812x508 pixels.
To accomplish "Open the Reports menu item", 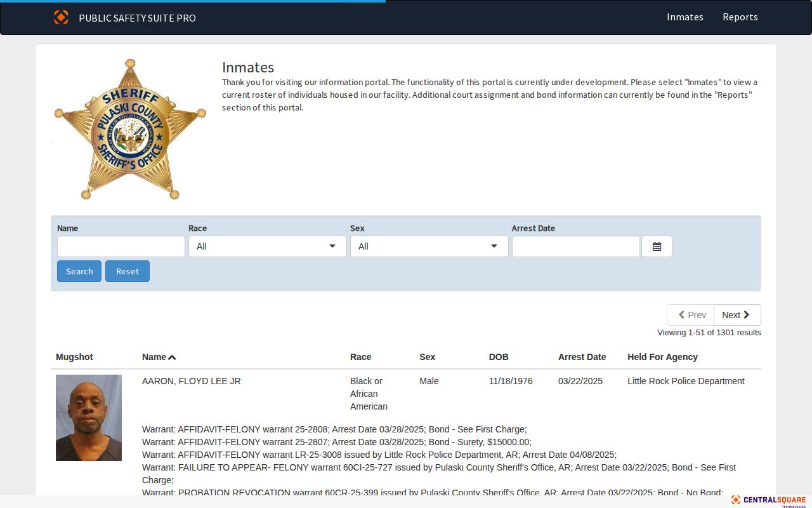I will (740, 17).
